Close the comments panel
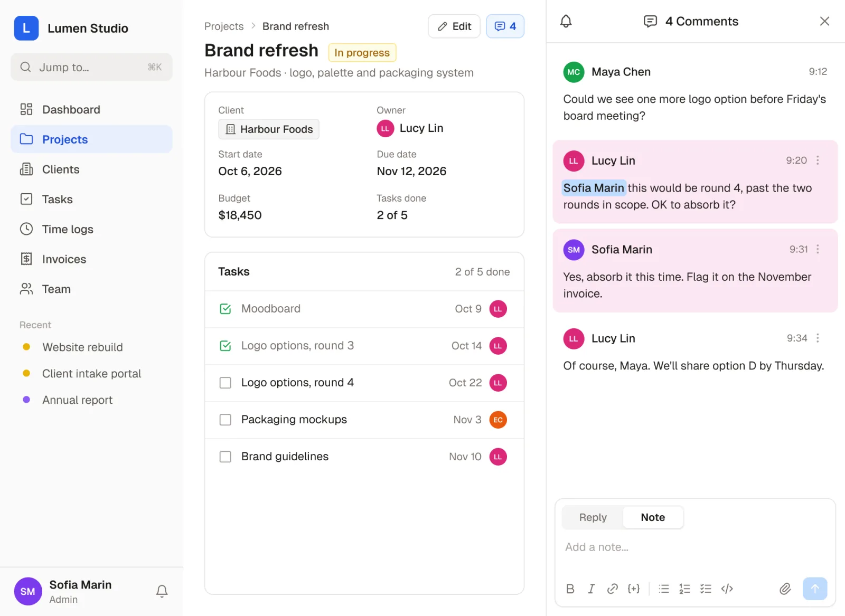Viewport: 845px width, 616px height. tap(824, 21)
